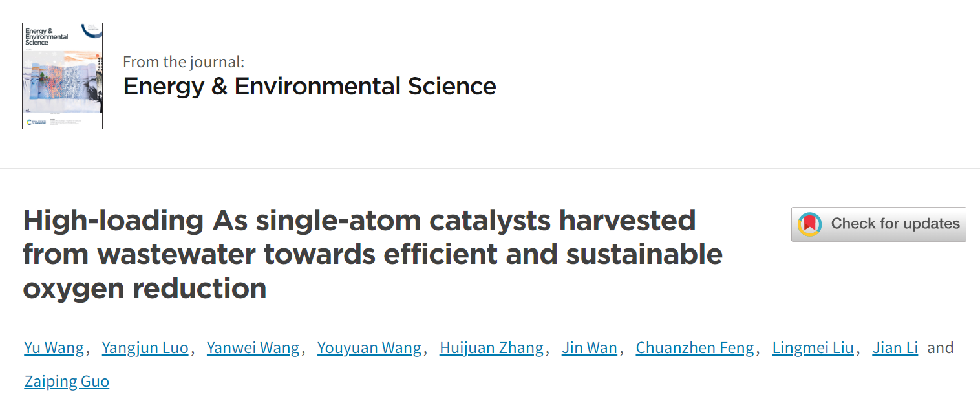
Task: Open the Energy & Environmental Science journal link
Action: tap(310, 86)
